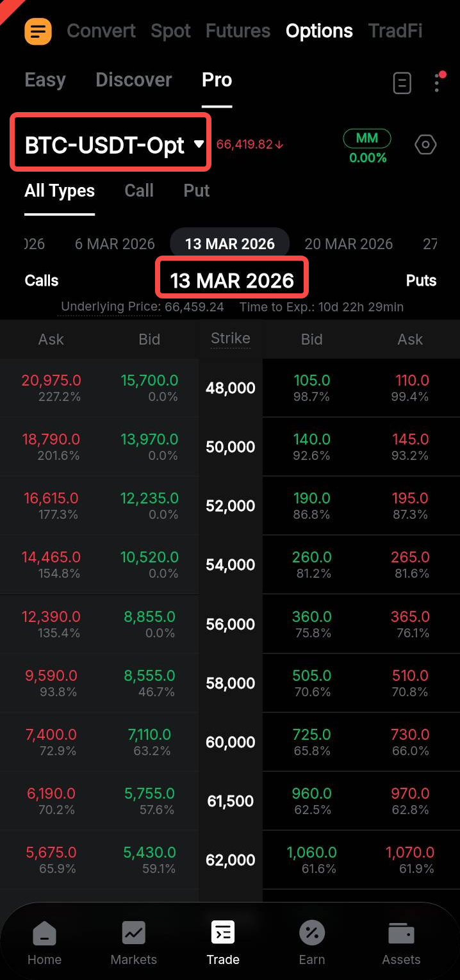Select the 6 MAR 2026 expiry
The height and width of the screenshot is (980, 460).
tap(115, 244)
